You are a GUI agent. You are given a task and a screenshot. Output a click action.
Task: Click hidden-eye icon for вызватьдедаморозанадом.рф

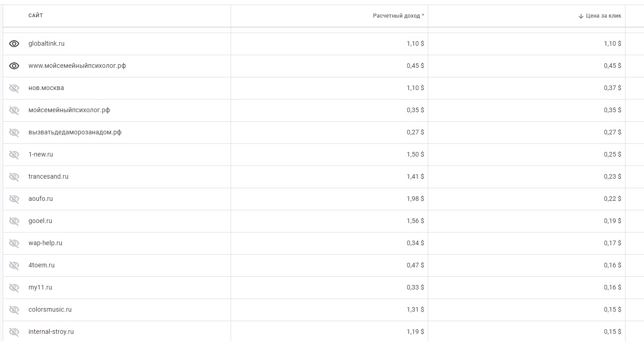point(14,133)
